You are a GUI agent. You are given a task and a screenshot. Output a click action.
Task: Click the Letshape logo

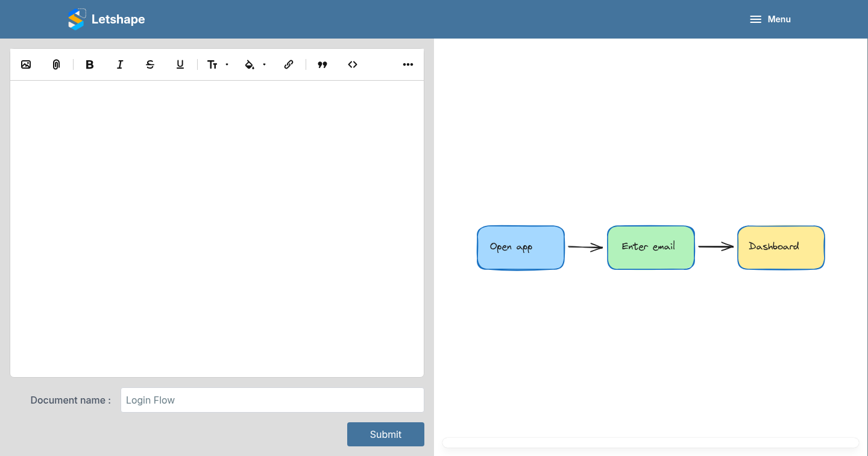click(106, 19)
